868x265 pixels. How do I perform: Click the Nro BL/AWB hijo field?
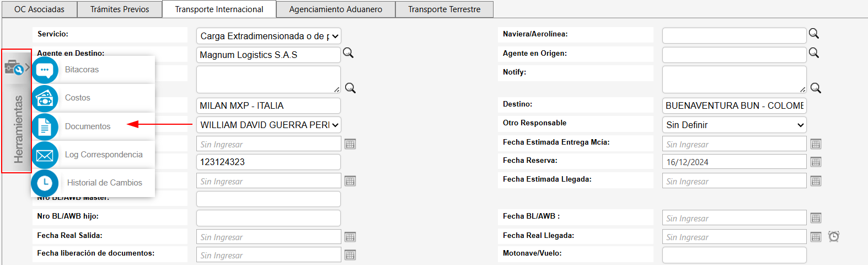click(x=268, y=218)
